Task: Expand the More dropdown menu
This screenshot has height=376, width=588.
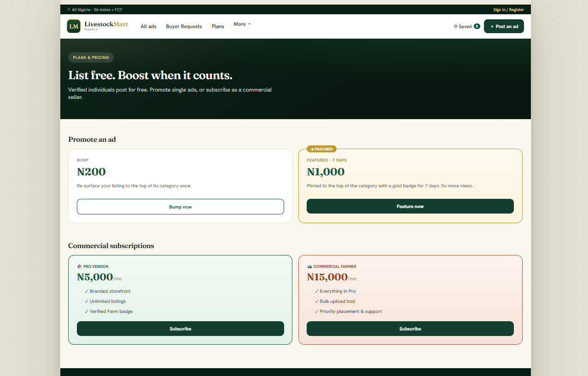Action: click(242, 24)
